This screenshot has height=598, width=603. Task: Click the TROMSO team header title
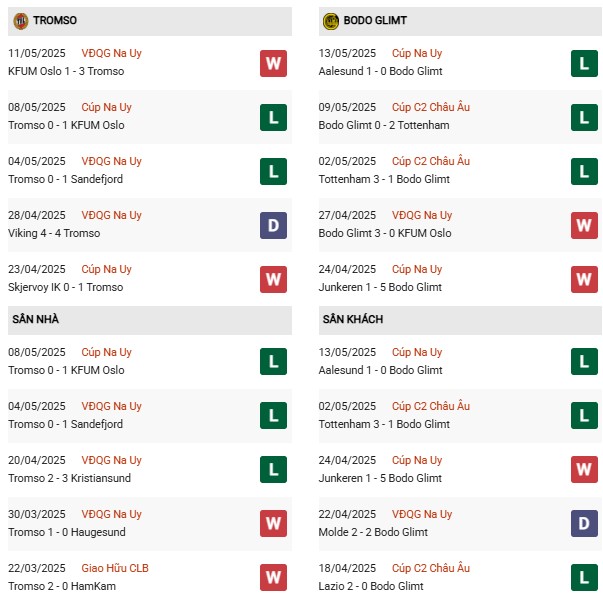coord(55,20)
